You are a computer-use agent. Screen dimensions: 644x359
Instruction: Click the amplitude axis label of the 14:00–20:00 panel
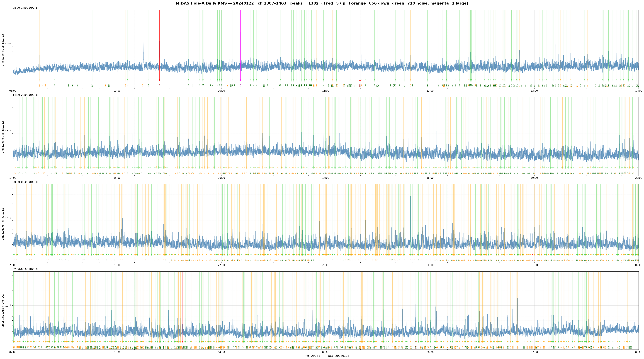[3, 136]
